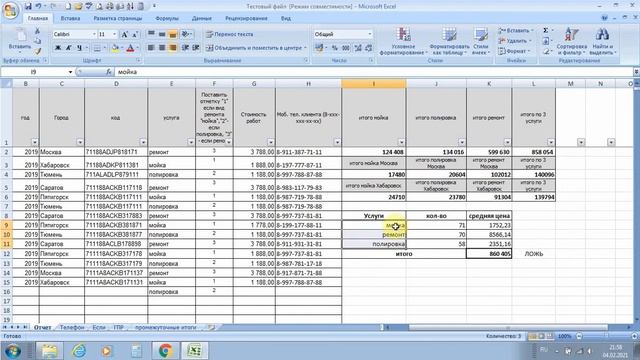Center cell text horizontally

[162, 48]
